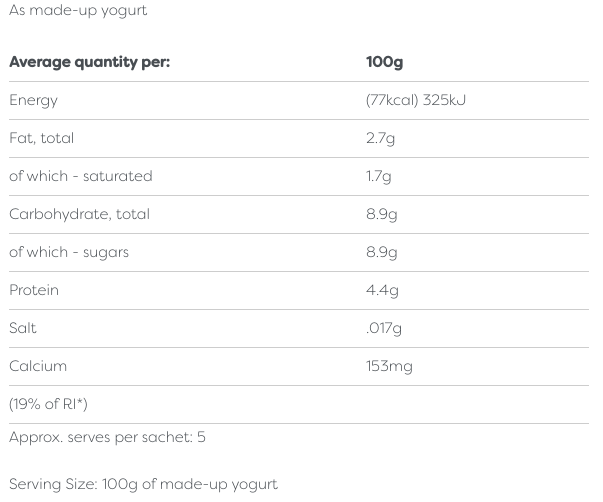The width and height of the screenshot is (603, 502).
Task: Select the 'Fat, total' row label
Action: (x=41, y=138)
